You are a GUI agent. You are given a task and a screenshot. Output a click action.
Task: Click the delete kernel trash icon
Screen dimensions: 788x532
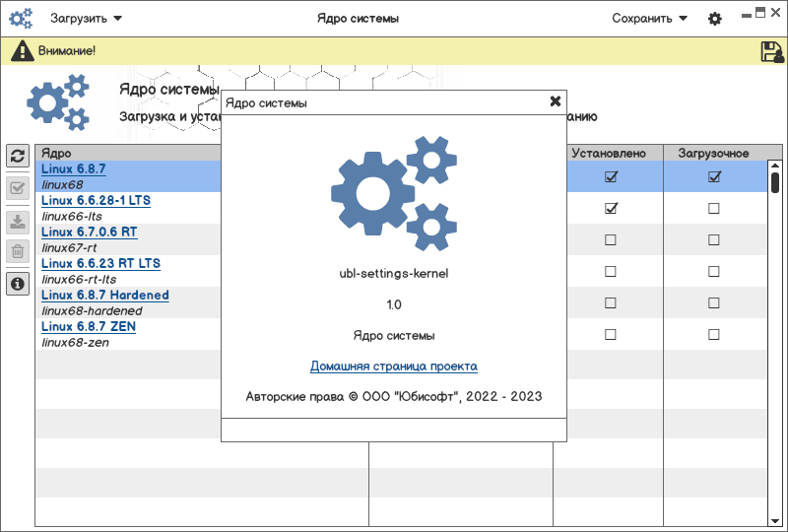(x=17, y=251)
